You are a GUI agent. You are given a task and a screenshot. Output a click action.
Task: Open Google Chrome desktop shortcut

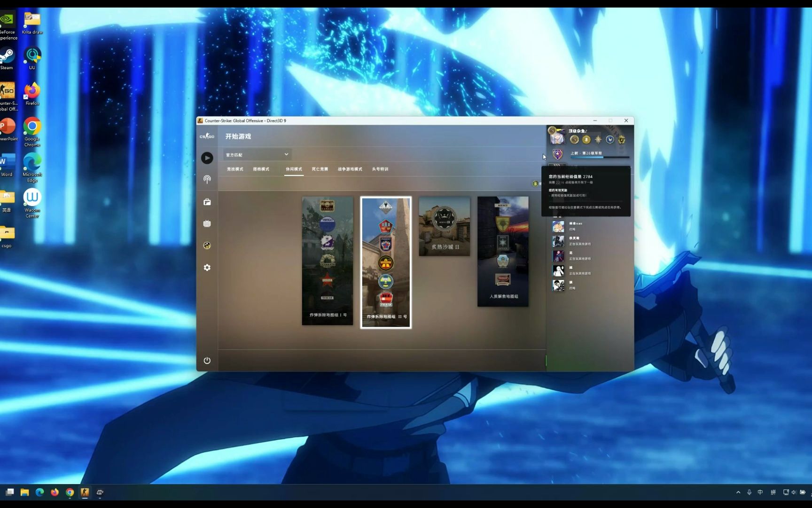tap(32, 132)
